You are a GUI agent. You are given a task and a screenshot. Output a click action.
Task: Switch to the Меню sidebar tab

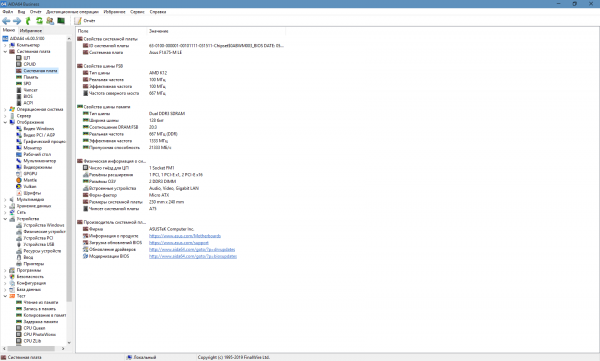(x=9, y=30)
